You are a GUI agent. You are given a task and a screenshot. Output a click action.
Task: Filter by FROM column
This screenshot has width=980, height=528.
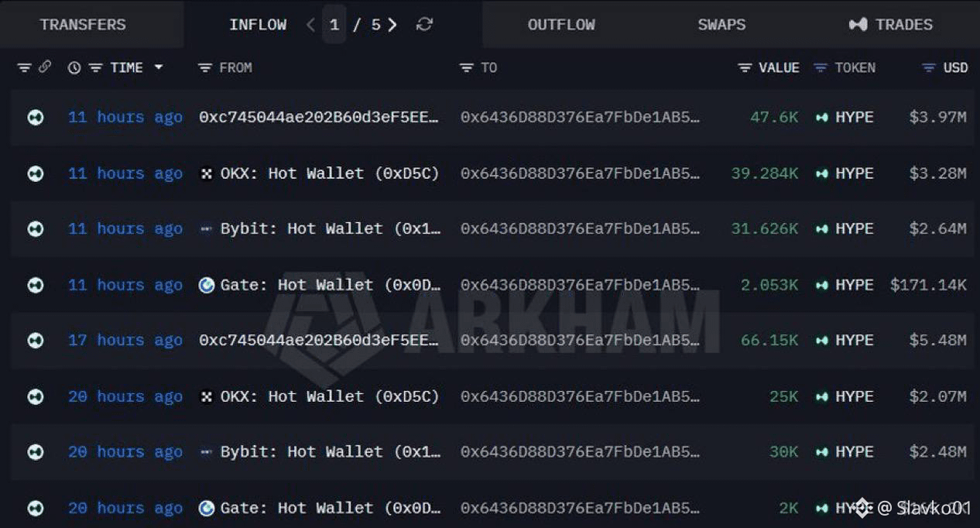pyautogui.click(x=205, y=68)
